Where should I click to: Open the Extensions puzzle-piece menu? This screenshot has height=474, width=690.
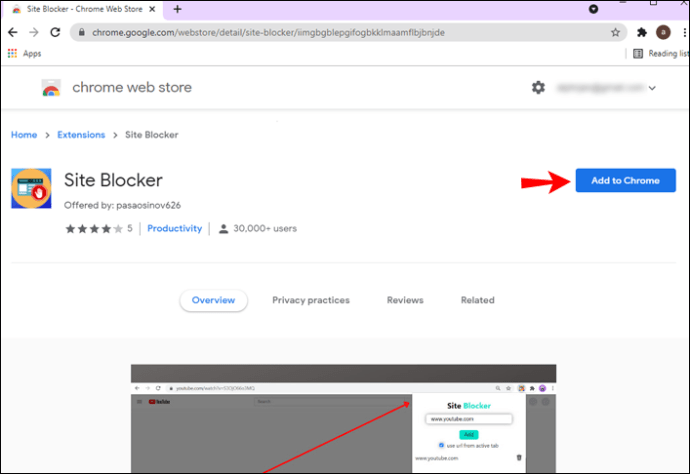642,32
